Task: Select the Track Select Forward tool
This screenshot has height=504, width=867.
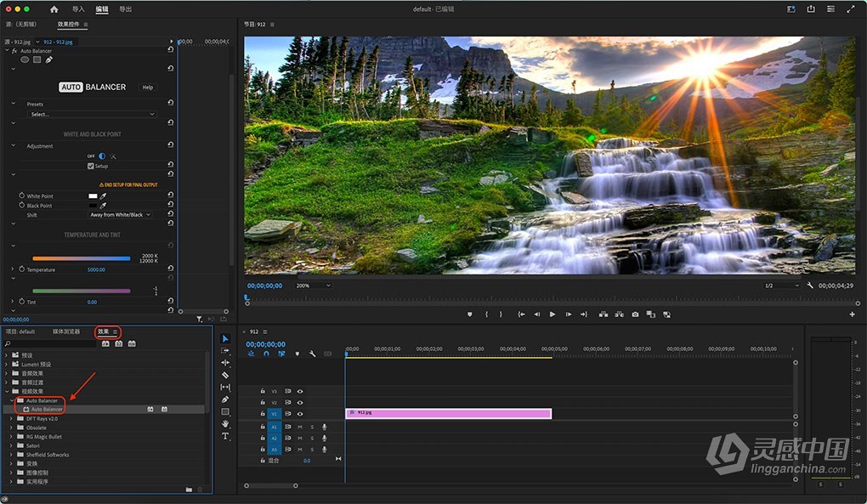Action: pyautogui.click(x=225, y=351)
